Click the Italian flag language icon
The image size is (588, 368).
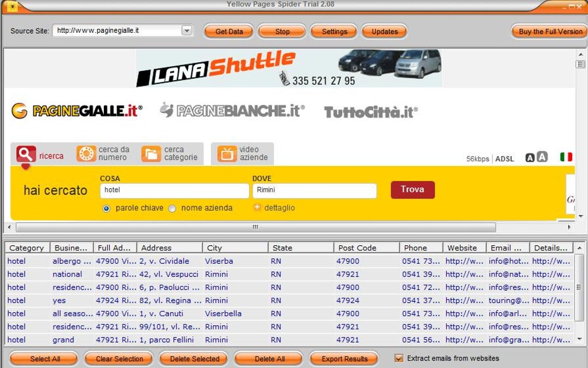pyautogui.click(x=566, y=157)
